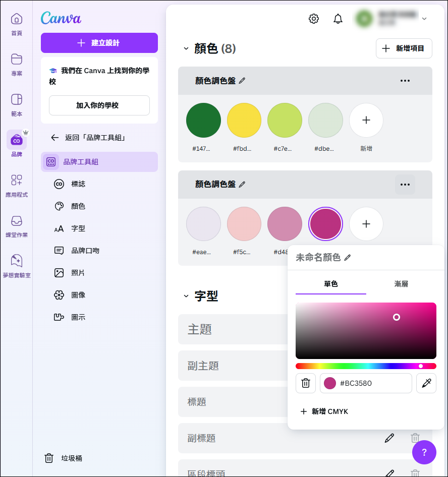Go to 首頁 home in sidebar
448x477 pixels.
(17, 24)
